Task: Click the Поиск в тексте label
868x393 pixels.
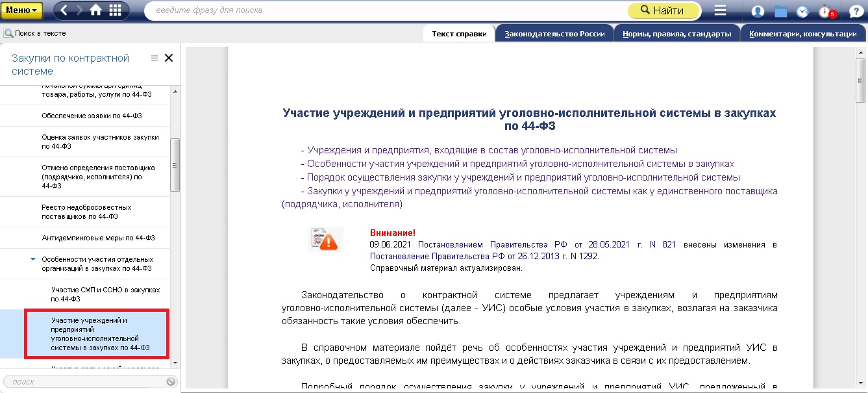Action: click(x=40, y=33)
